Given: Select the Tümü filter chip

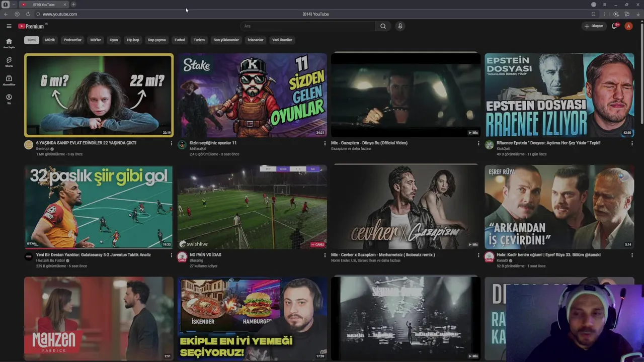Looking at the screenshot, I should coord(32,40).
